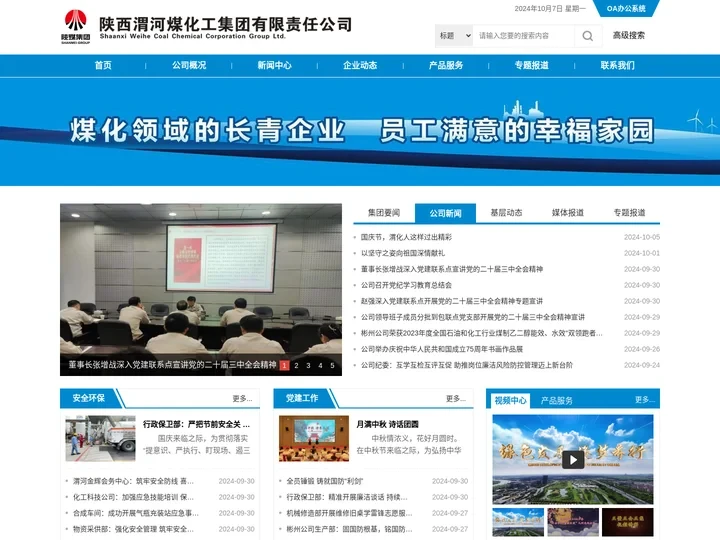Click the date text 2024年10月7日 星期一
720x540 pixels.
[x=550, y=9]
